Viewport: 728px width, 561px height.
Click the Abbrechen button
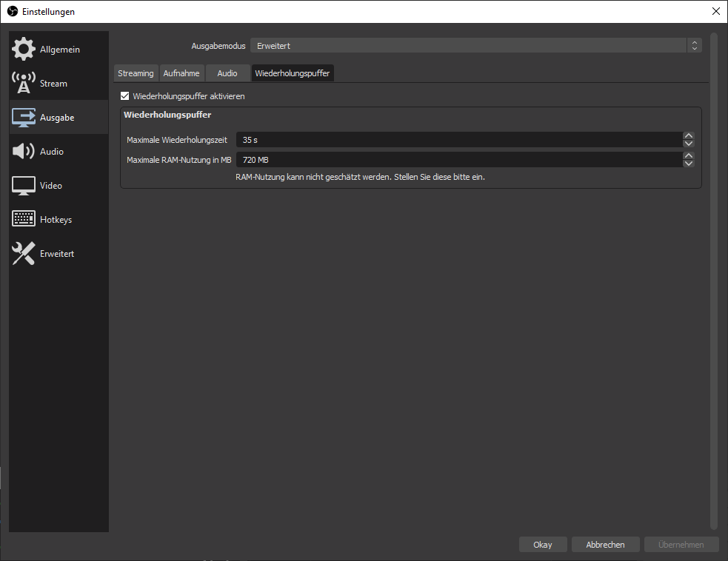605,545
